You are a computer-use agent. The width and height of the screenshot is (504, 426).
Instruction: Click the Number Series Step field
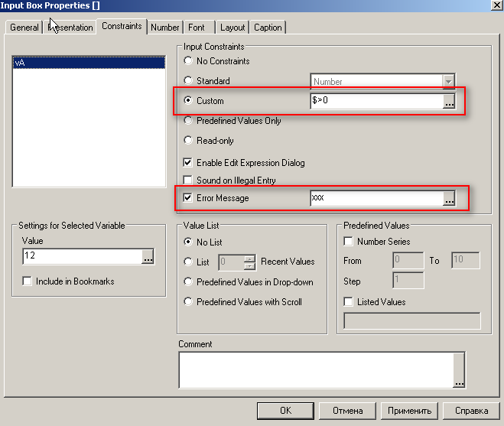coord(408,281)
